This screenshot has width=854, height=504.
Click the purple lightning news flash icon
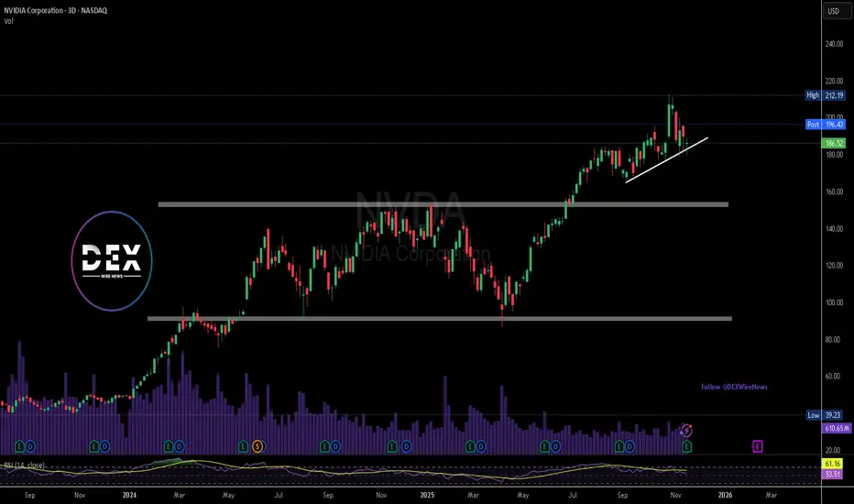686,431
